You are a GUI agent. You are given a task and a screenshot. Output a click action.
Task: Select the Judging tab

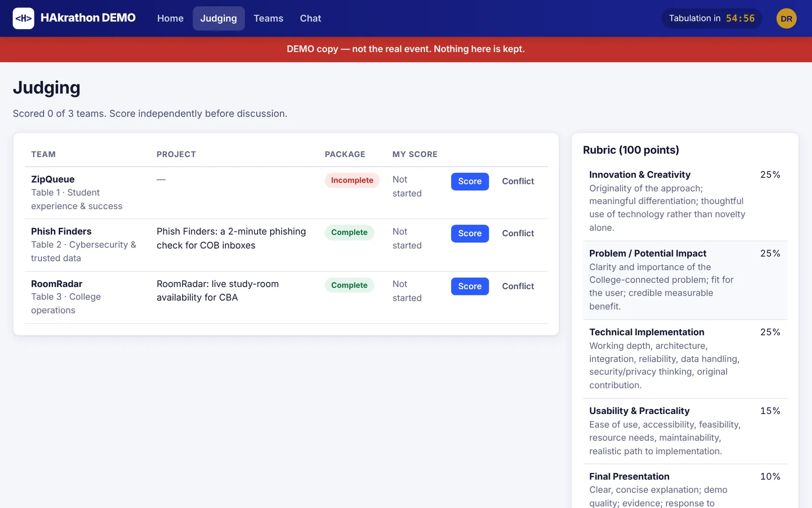click(218, 18)
